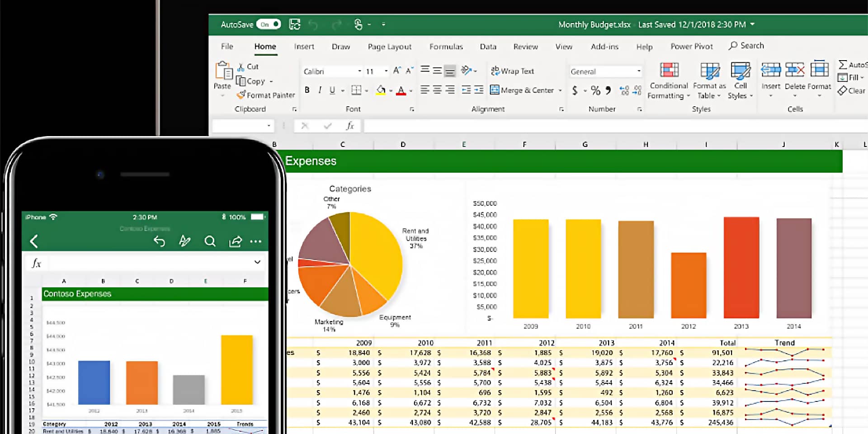This screenshot has height=434, width=868.
Task: Click the Cut button
Action: [x=248, y=66]
